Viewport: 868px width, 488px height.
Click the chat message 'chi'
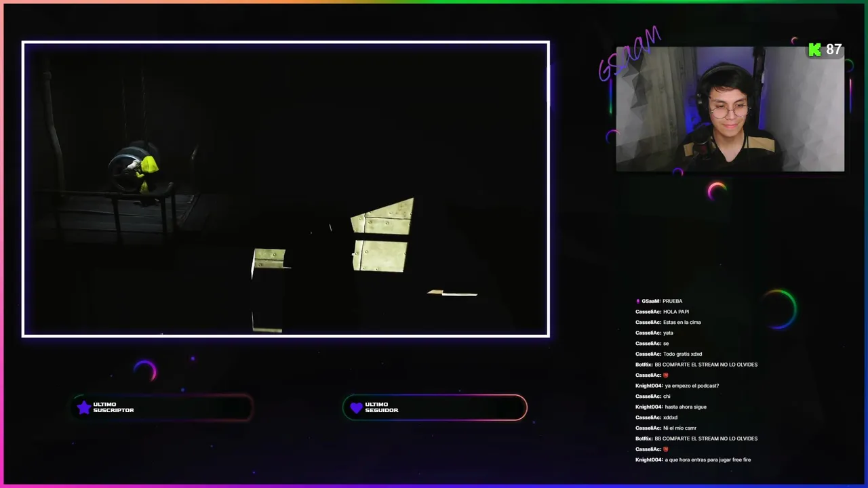tap(667, 396)
